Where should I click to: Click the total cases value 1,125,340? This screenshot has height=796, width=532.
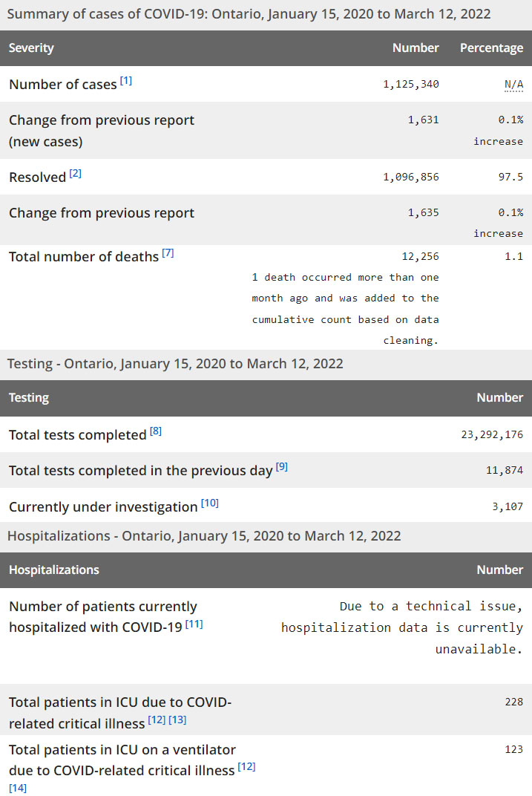click(411, 84)
